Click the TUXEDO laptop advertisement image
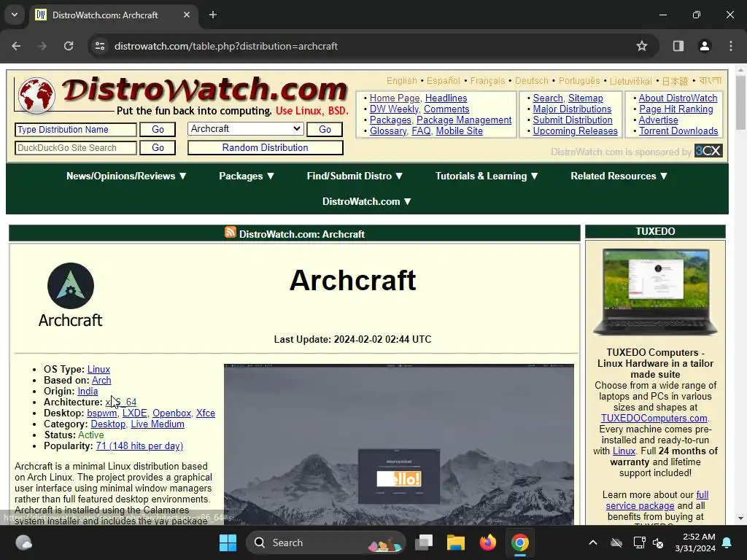Image resolution: width=747 pixels, height=560 pixels. 655,292
